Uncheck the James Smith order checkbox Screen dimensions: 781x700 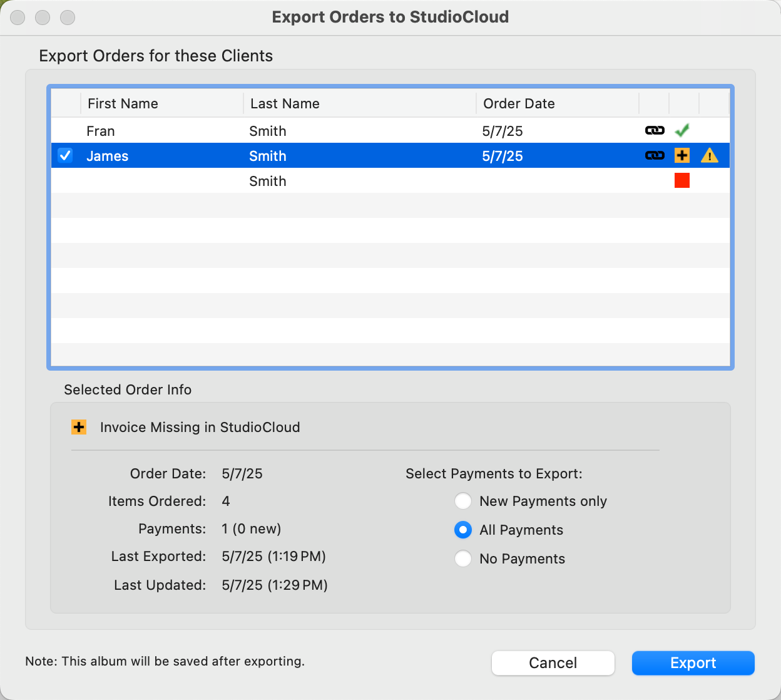click(x=65, y=155)
